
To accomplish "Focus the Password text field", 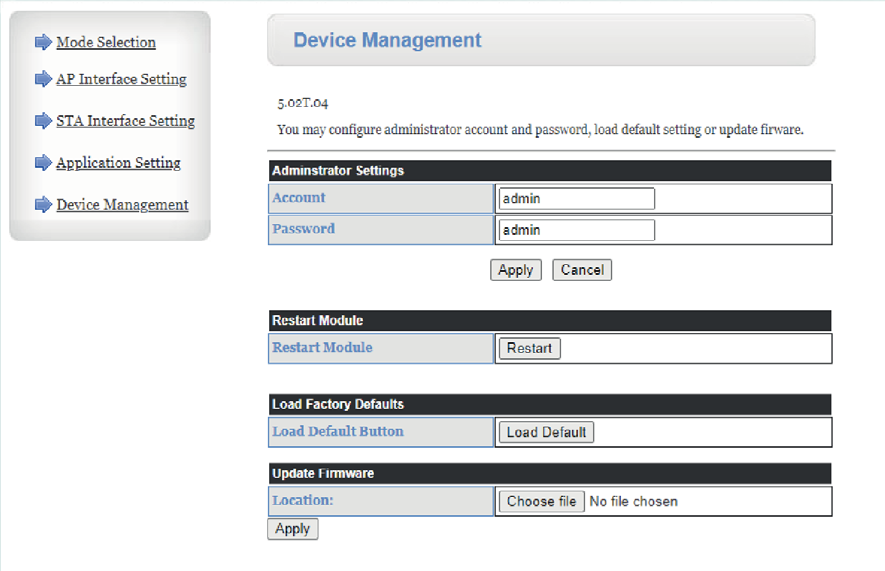I will pyautogui.click(x=576, y=230).
